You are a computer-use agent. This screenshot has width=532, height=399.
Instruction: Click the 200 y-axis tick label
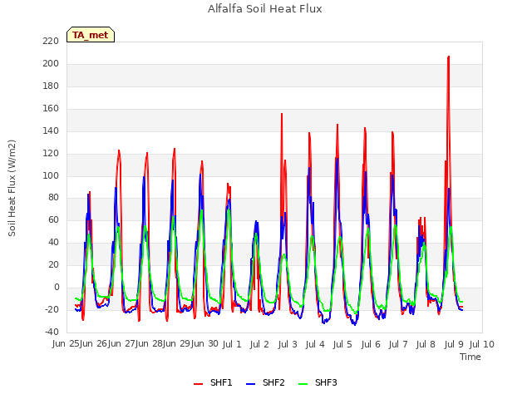(51, 64)
